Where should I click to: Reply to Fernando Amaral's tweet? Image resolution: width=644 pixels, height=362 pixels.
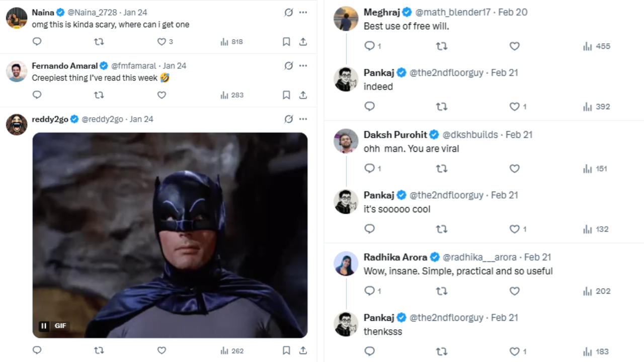pos(37,95)
